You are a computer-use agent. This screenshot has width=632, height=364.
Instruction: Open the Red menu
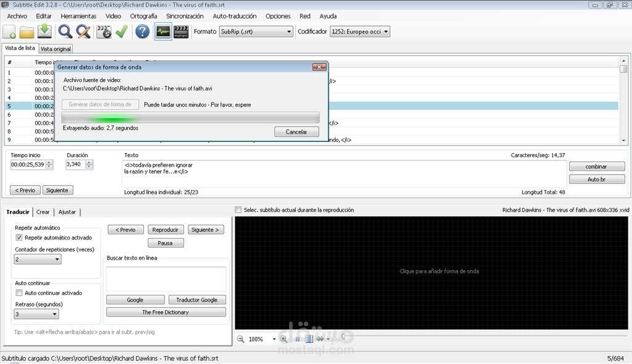(x=305, y=16)
